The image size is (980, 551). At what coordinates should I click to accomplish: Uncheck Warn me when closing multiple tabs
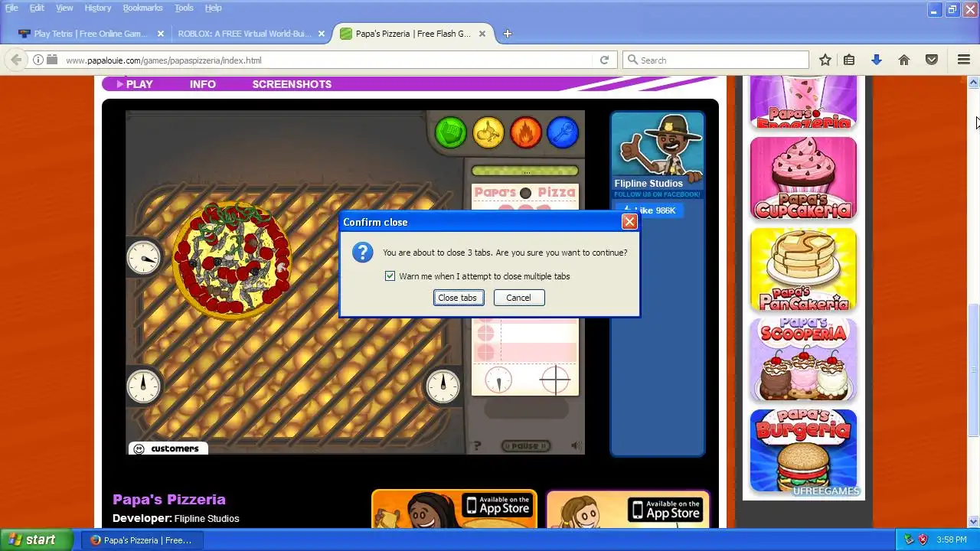[x=390, y=276]
